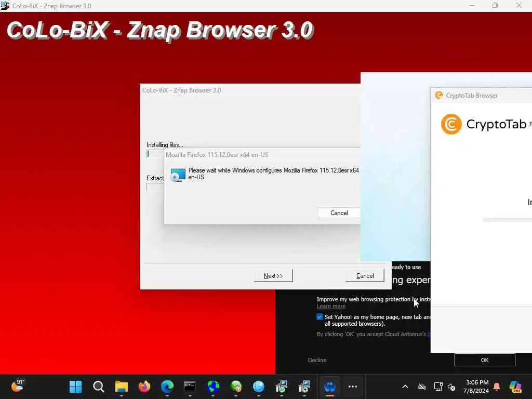
Task: Show more taskbar apps via three dots
Action: pyautogui.click(x=353, y=387)
